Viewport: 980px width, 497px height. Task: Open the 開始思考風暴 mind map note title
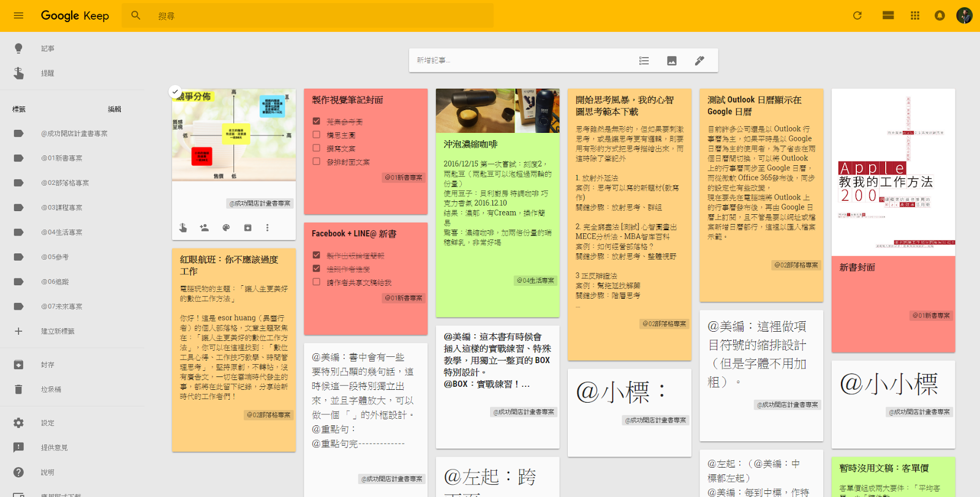625,106
